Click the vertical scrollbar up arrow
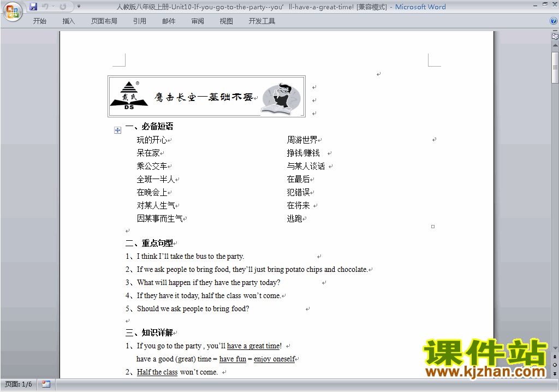This screenshot has width=559, height=392. (x=555, y=46)
